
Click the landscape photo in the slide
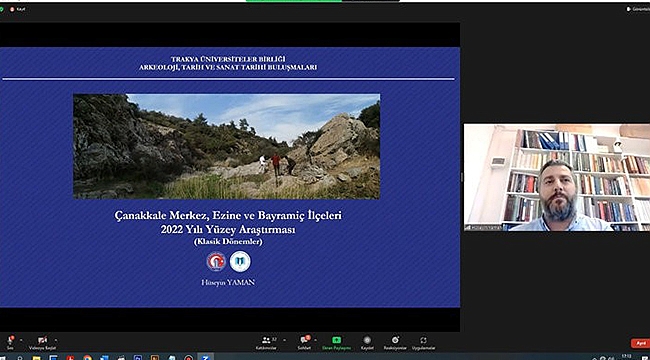pyautogui.click(x=226, y=146)
